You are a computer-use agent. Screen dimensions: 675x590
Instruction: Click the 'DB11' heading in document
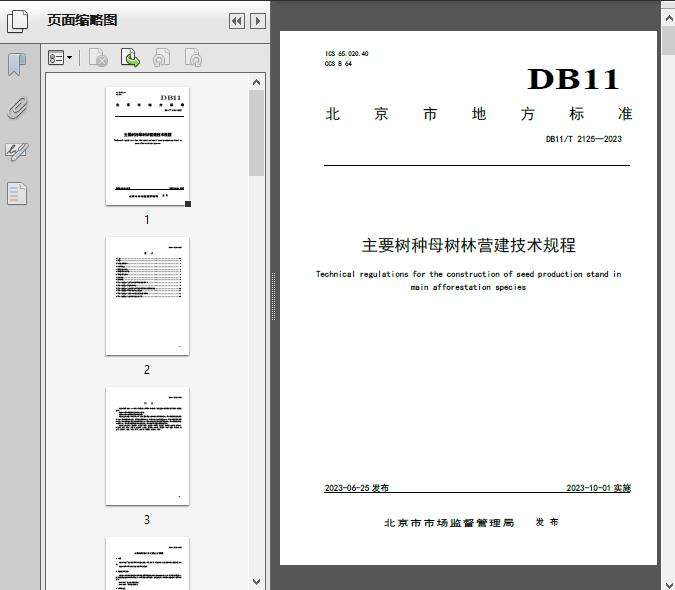pyautogui.click(x=573, y=79)
